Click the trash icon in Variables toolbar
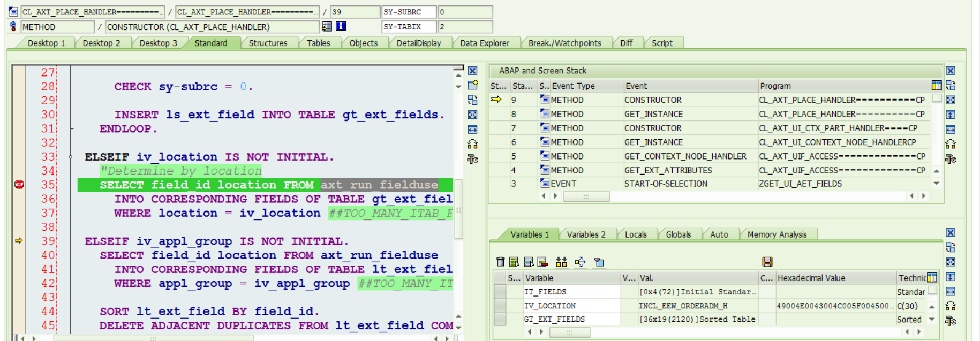Viewport: 980px width, 341px height. (x=500, y=262)
